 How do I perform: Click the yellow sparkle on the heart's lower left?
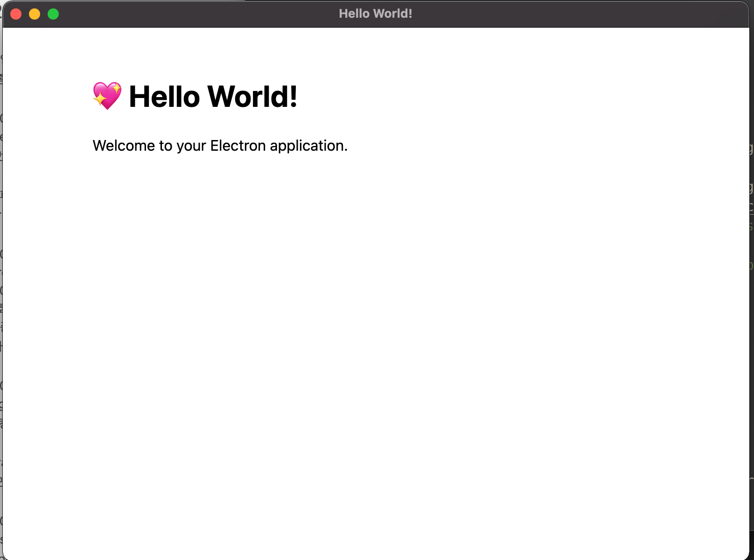tap(99, 99)
